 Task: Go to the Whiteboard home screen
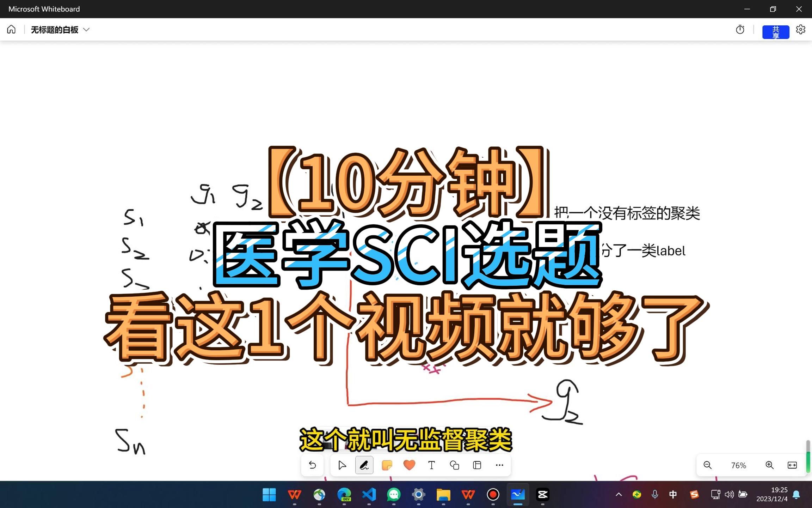11,29
